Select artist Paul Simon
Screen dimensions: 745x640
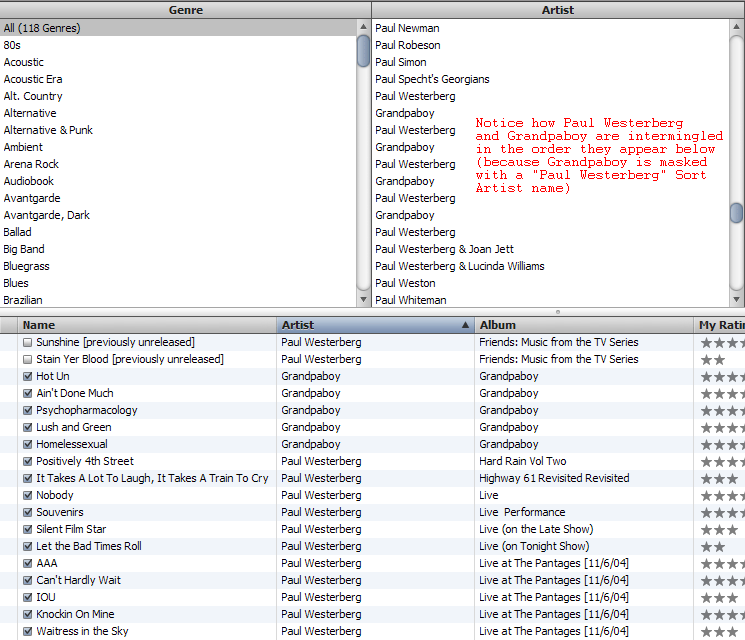551,62
